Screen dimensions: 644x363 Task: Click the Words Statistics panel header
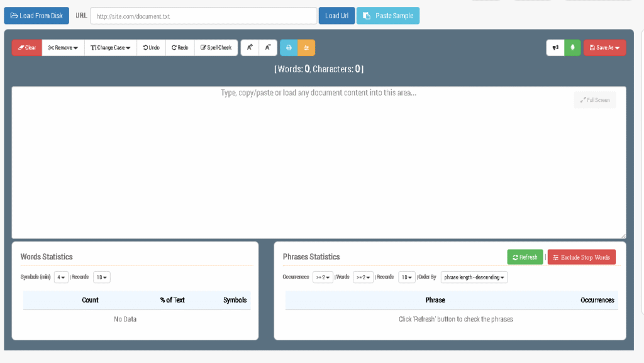(47, 257)
